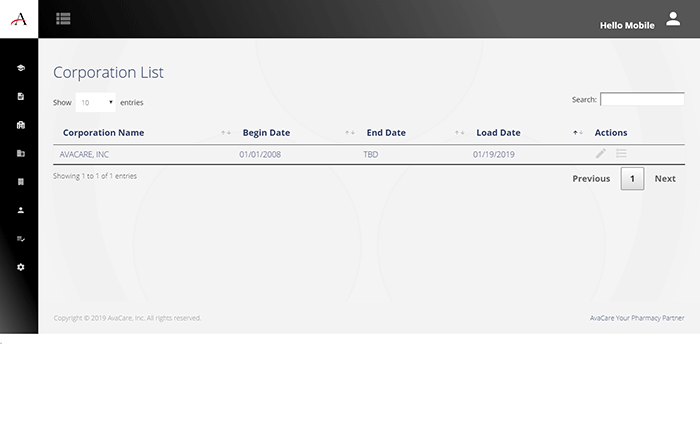Select the 01/01/2008 begin date cell
The height and width of the screenshot is (435, 700).
[260, 155]
